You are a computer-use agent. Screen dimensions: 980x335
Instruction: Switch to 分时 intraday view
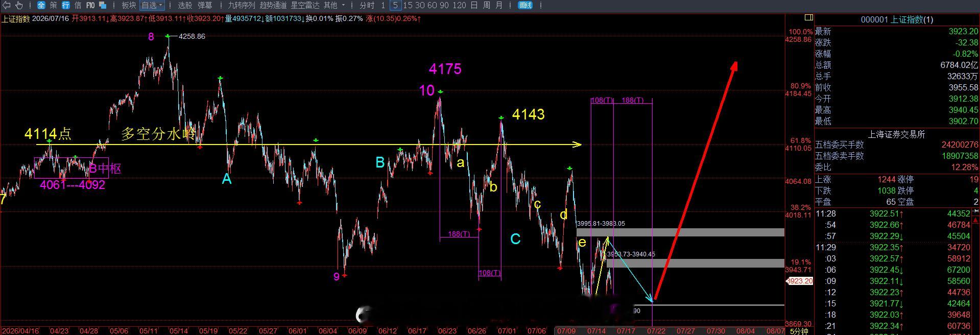coord(367,5)
